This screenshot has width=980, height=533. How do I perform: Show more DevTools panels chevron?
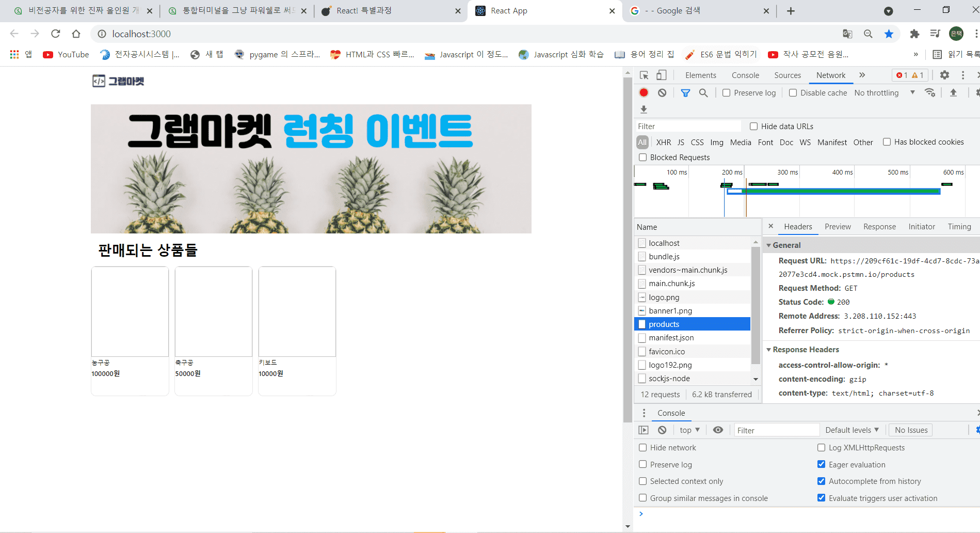pyautogui.click(x=862, y=75)
